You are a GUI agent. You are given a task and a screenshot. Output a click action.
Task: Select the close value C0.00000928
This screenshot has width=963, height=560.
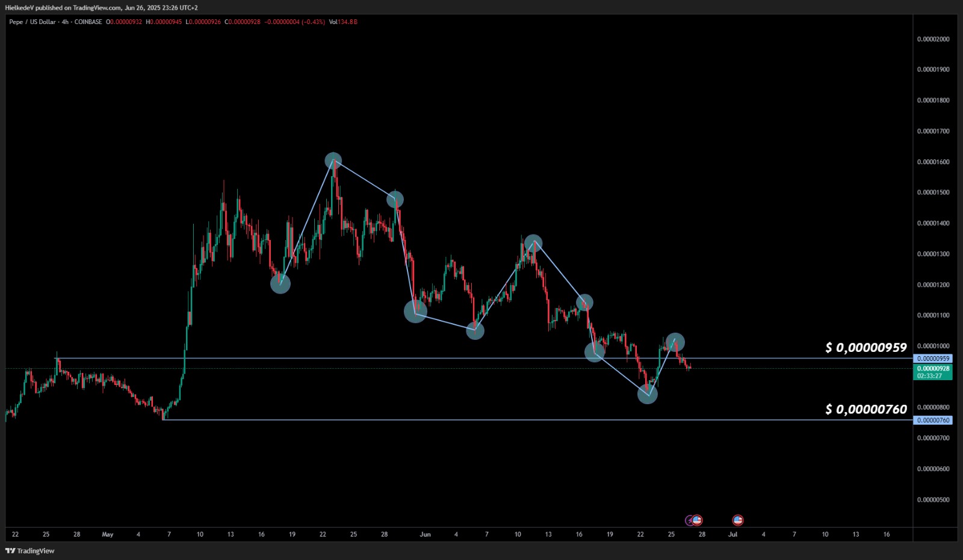click(243, 22)
